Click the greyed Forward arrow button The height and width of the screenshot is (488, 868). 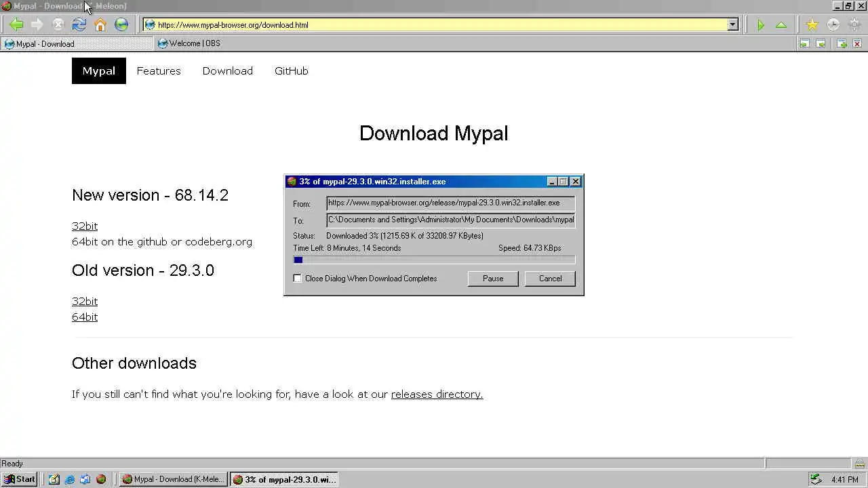[37, 25]
